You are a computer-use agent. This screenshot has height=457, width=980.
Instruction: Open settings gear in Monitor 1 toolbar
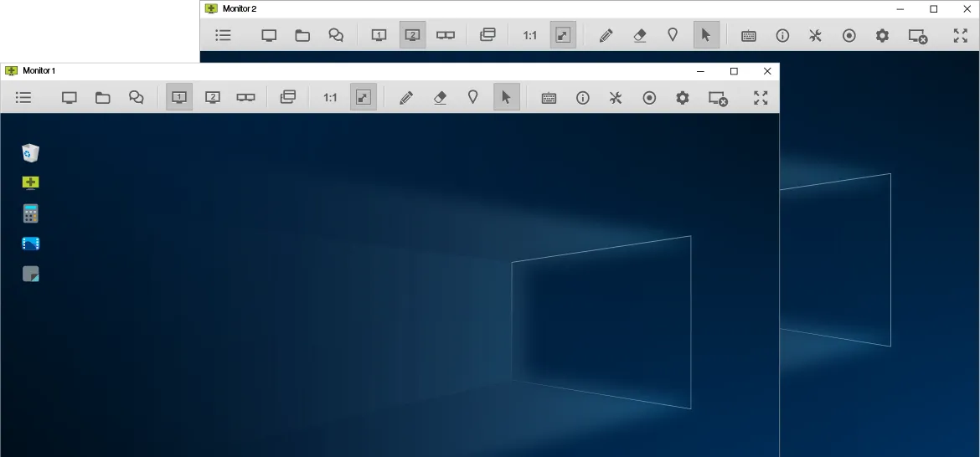[x=683, y=97]
